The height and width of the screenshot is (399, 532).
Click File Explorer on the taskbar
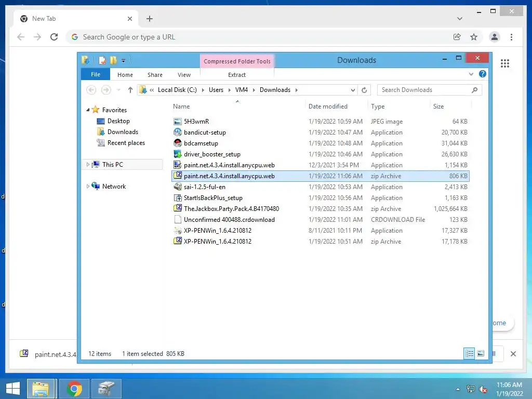coord(41,389)
